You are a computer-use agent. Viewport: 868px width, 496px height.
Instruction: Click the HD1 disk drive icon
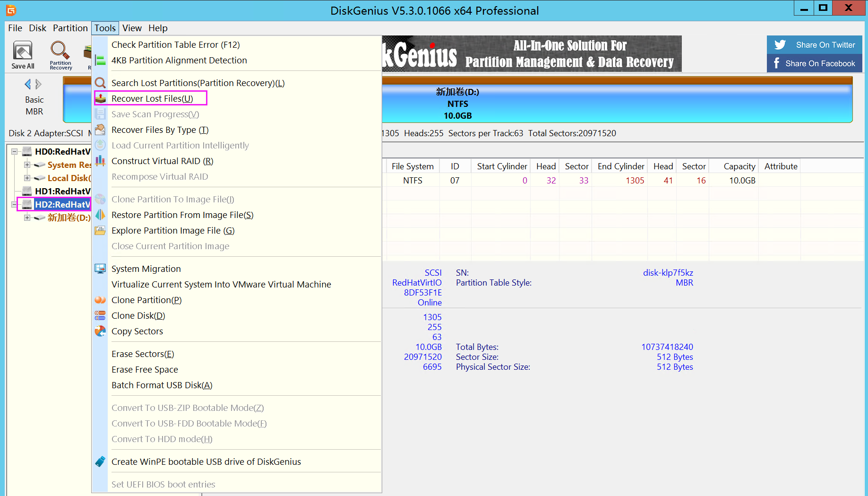(x=27, y=191)
